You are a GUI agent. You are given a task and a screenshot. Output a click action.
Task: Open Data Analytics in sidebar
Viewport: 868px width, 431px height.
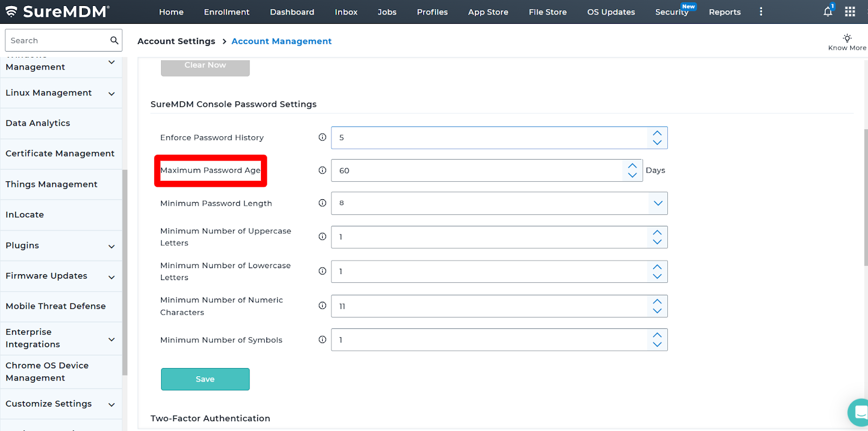point(61,123)
